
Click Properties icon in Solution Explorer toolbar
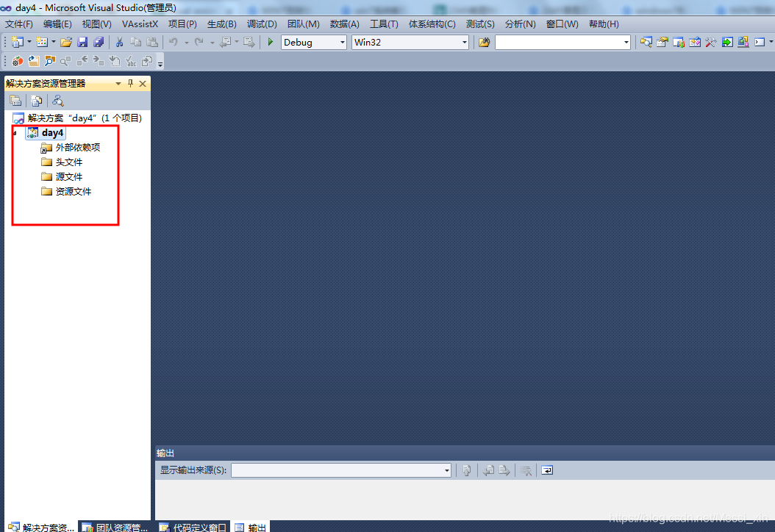click(15, 101)
